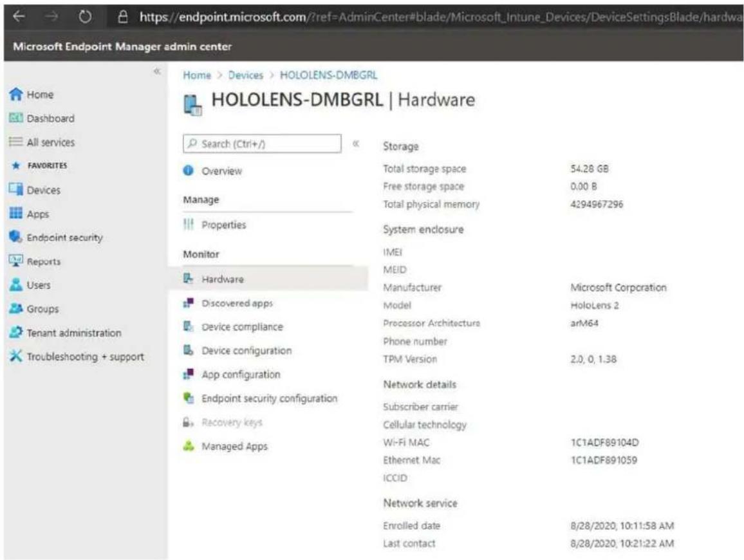Viewport: 744px width, 560px height.
Task: Click the total storage value 54.28 GB
Action: 590,169
